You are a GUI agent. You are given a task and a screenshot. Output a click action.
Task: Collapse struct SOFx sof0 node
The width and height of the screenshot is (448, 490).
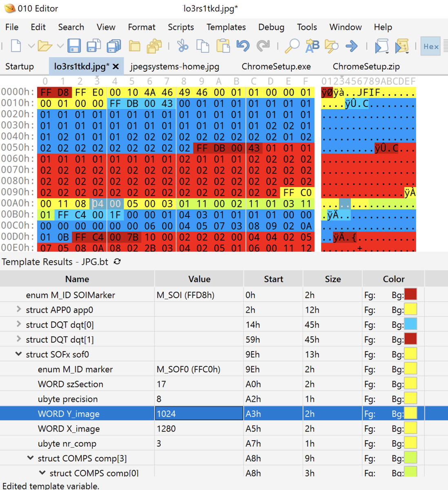(x=18, y=354)
